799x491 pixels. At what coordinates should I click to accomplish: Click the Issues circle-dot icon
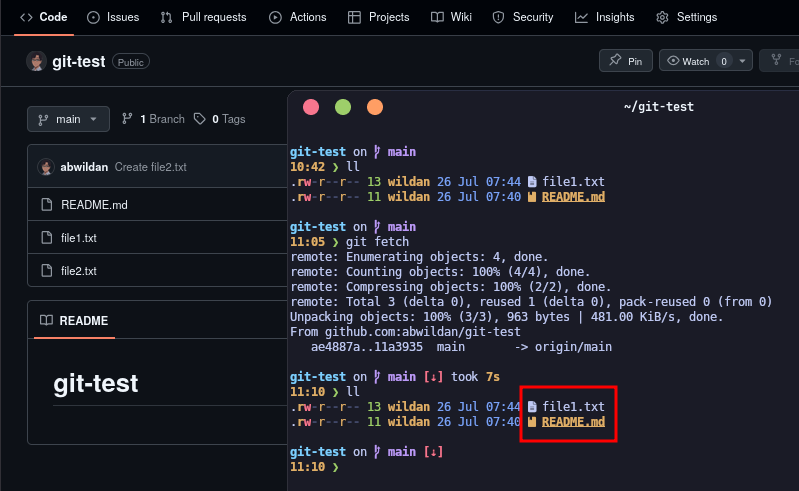click(x=93, y=18)
